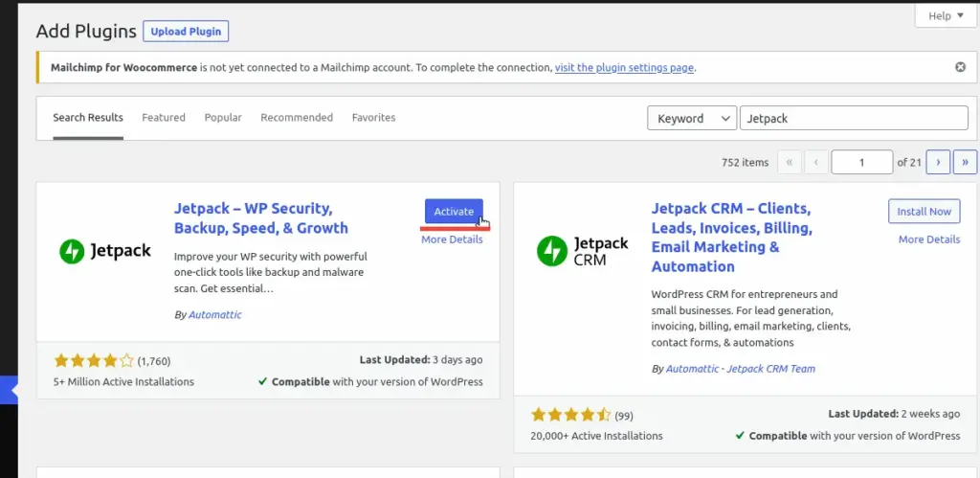Open the Automattic author link under Jetpack
This screenshot has height=478, width=980.
tap(215, 315)
